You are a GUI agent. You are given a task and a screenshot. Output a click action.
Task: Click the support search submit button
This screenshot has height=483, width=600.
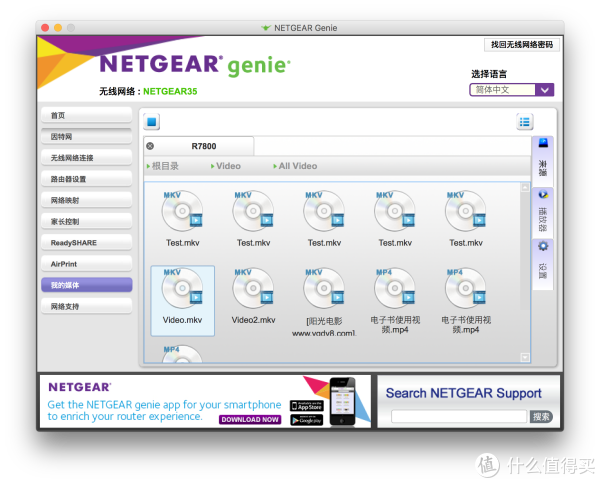(541, 416)
